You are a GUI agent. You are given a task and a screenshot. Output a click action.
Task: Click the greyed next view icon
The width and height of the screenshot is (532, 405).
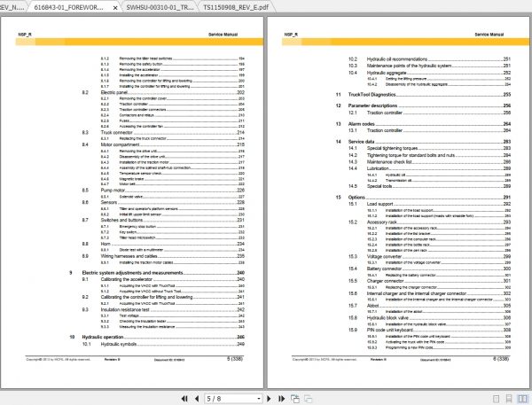(308, 399)
